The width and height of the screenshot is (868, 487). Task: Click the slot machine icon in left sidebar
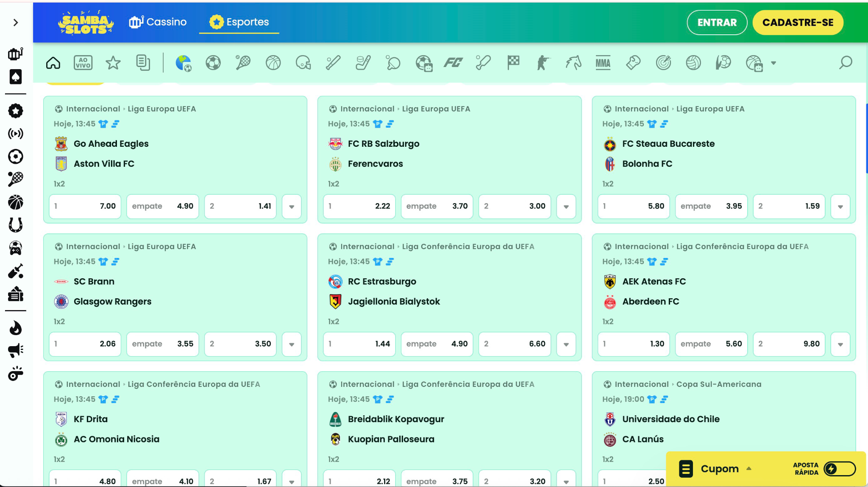pyautogui.click(x=16, y=54)
